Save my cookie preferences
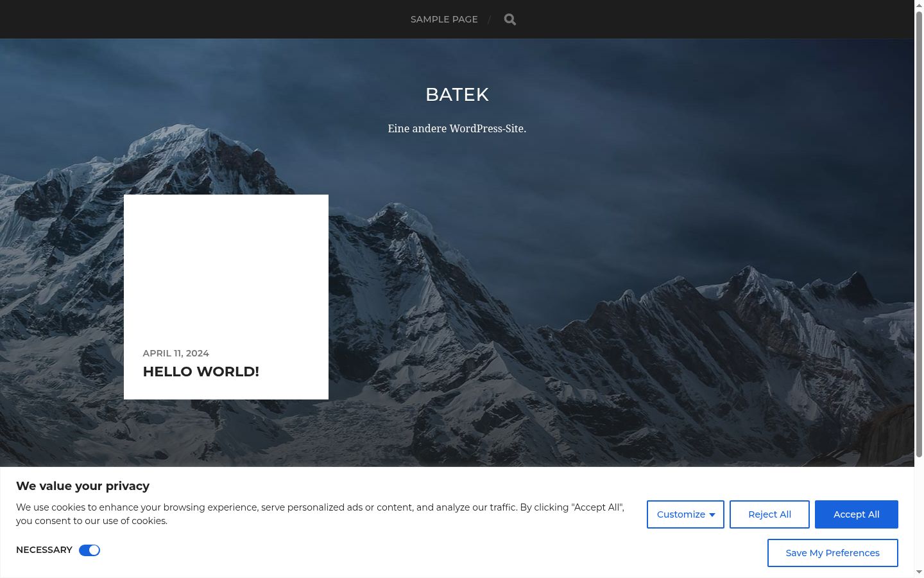Image resolution: width=924 pixels, height=578 pixels. pos(832,553)
